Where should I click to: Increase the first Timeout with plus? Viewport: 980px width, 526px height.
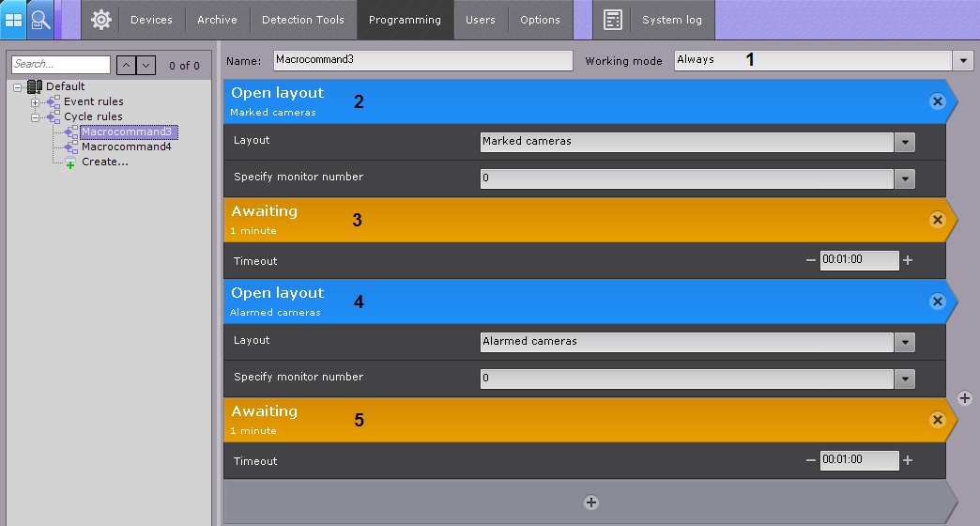[908, 261]
